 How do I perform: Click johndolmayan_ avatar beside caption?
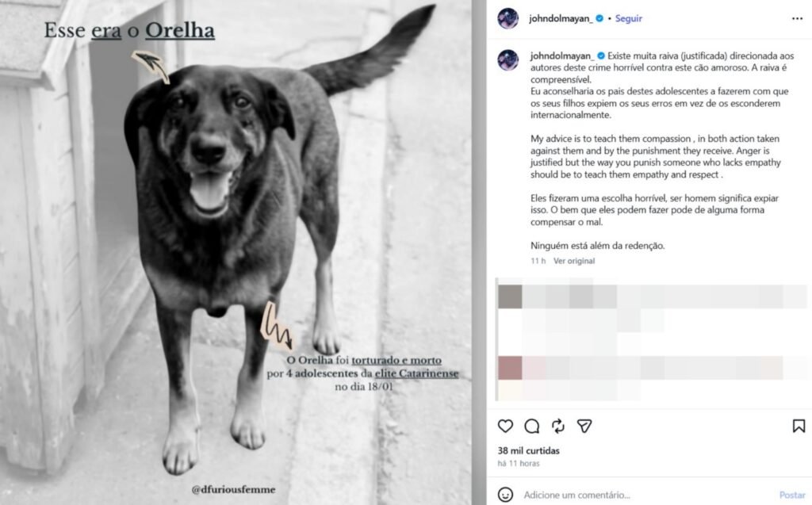click(508, 60)
